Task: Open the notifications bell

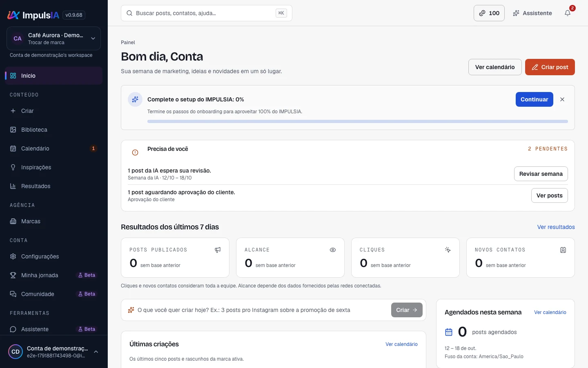Action: click(568, 13)
